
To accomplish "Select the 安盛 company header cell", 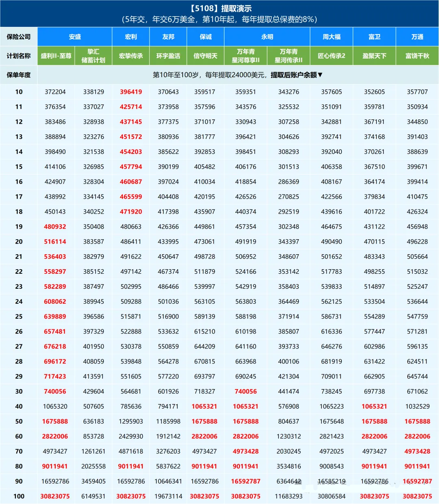I will [x=75, y=37].
